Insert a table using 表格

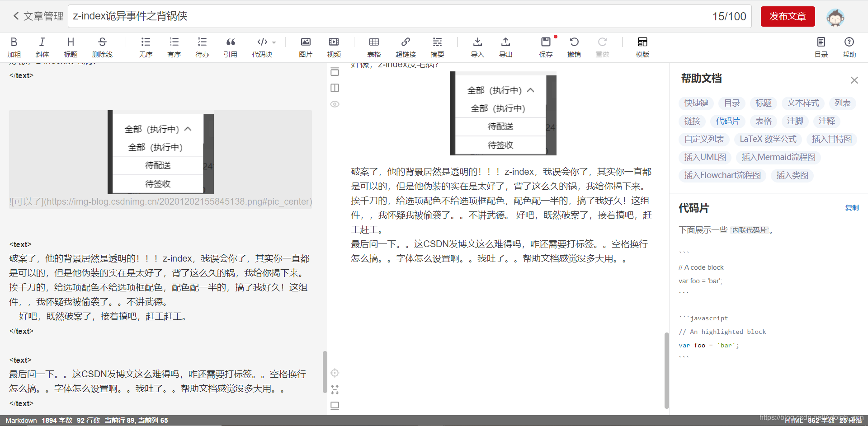tap(373, 47)
